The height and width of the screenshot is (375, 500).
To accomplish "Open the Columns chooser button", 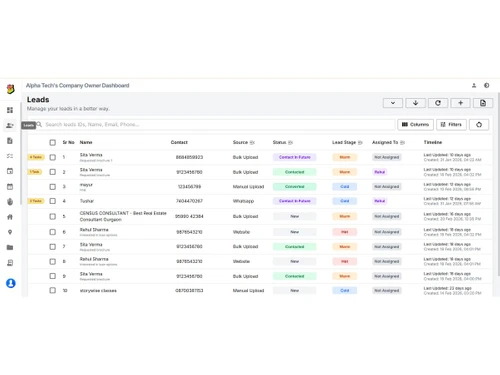I will (415, 125).
